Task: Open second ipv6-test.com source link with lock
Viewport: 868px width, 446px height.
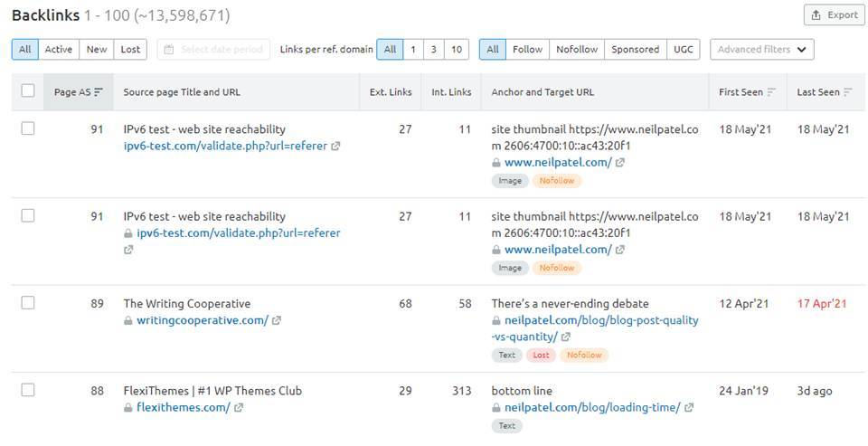Action: pyautogui.click(x=239, y=233)
